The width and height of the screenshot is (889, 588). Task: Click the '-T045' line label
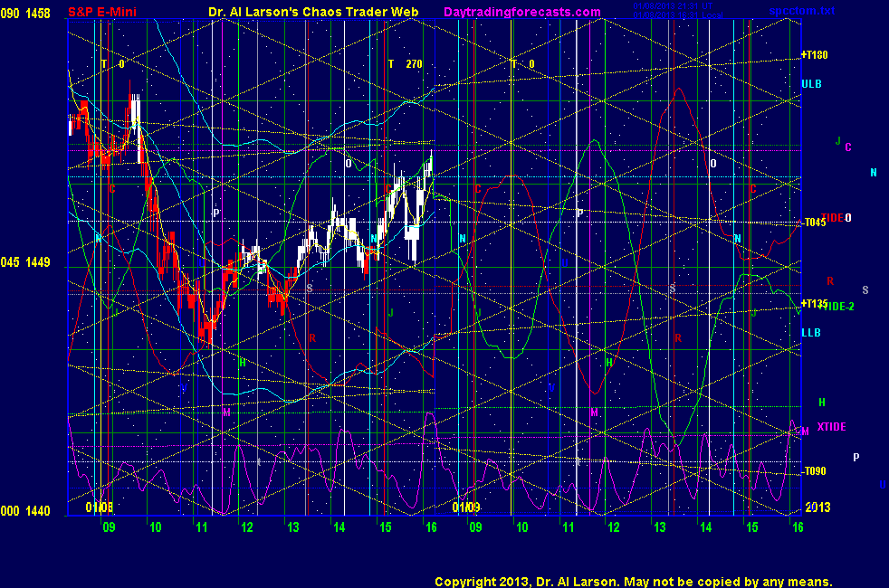coord(814,222)
